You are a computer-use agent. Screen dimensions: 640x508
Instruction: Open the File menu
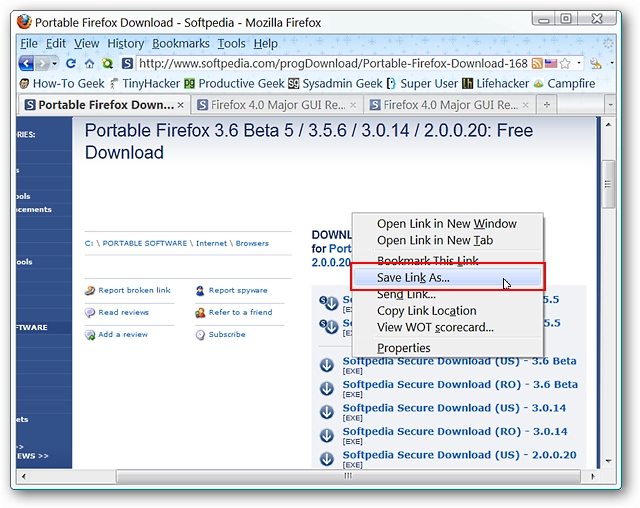29,43
